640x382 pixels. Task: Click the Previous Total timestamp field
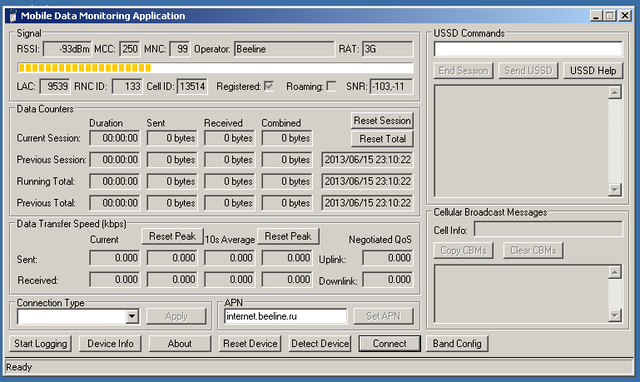click(x=367, y=203)
